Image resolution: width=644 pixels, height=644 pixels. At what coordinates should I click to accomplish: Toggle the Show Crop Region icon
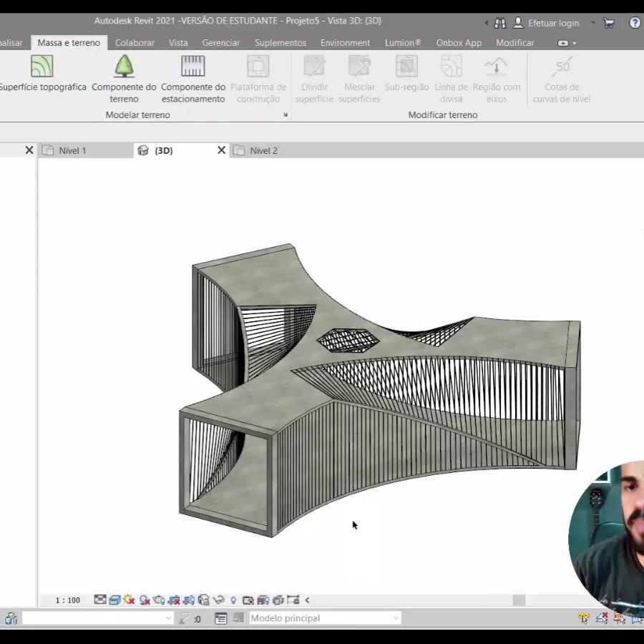coord(188,600)
